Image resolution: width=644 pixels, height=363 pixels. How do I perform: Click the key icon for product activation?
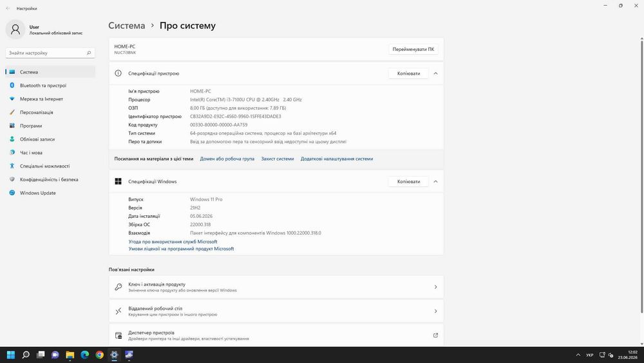[118, 287]
